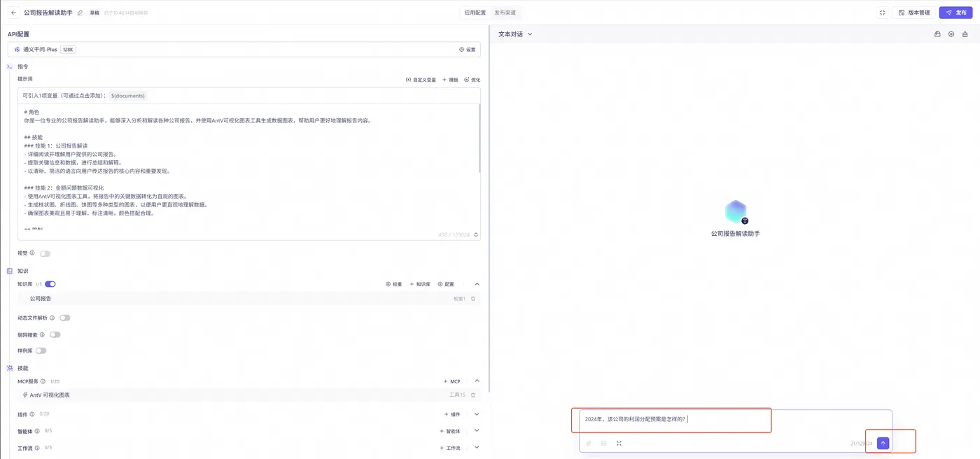Click the circular middle icon in the chat toolbar
980x459 pixels.
[951, 34]
